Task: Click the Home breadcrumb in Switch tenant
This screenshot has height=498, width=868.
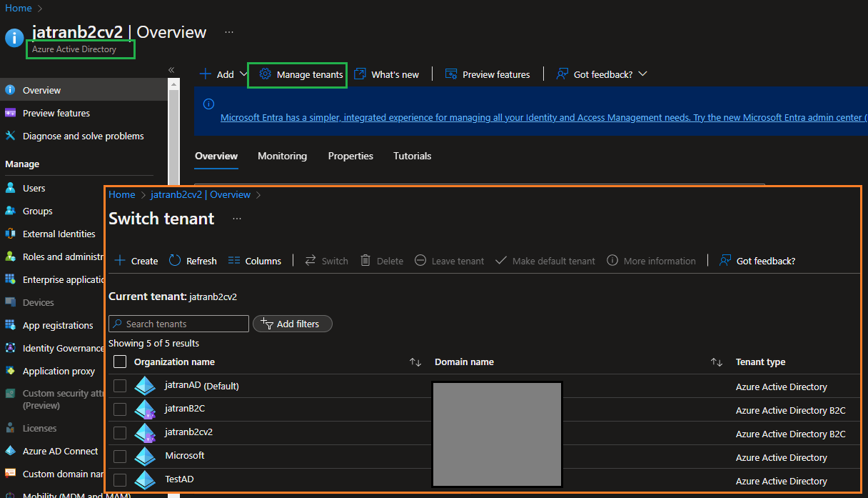Action: tap(122, 194)
